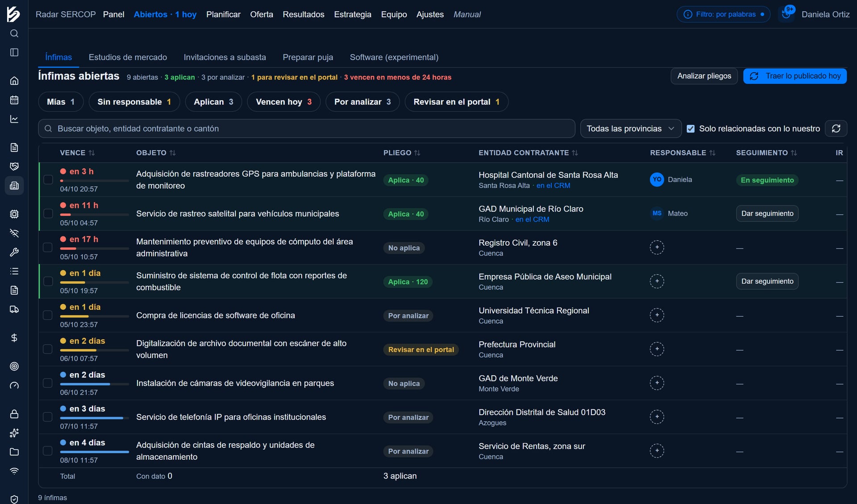Sort the table by the PLIEGO column
Image resolution: width=857 pixels, height=504 pixels.
[402, 153]
